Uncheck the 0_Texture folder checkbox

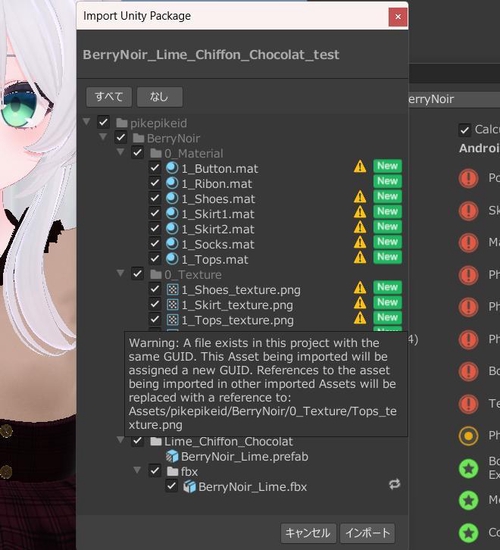click(x=137, y=274)
